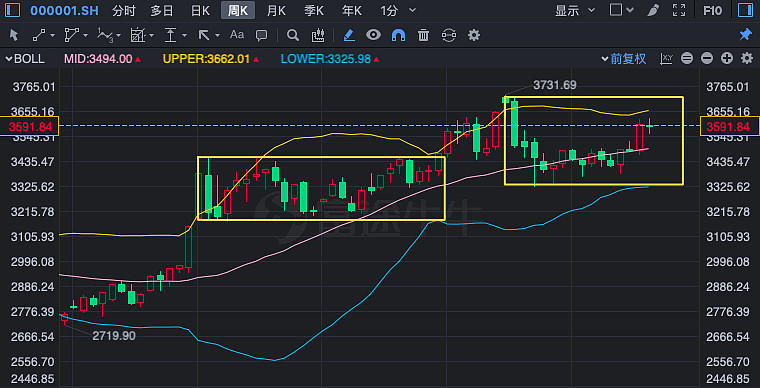Delete drawings with trash icon

(x=424, y=35)
